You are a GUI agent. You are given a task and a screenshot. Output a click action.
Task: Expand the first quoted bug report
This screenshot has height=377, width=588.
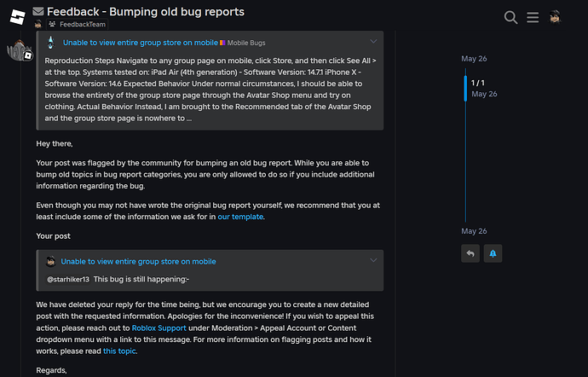[373, 41]
